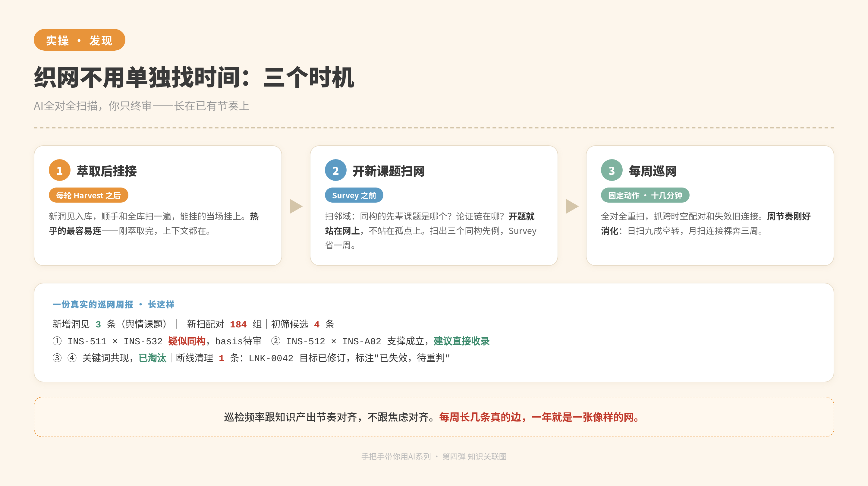This screenshot has height=486, width=868.
Task: Click the green text 建议直接收录
Action: coord(461,341)
